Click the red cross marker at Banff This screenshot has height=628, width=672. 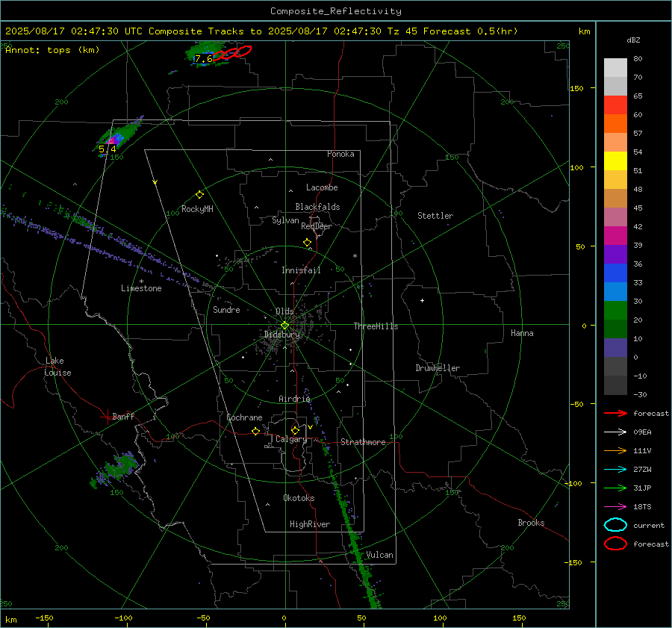[107, 417]
